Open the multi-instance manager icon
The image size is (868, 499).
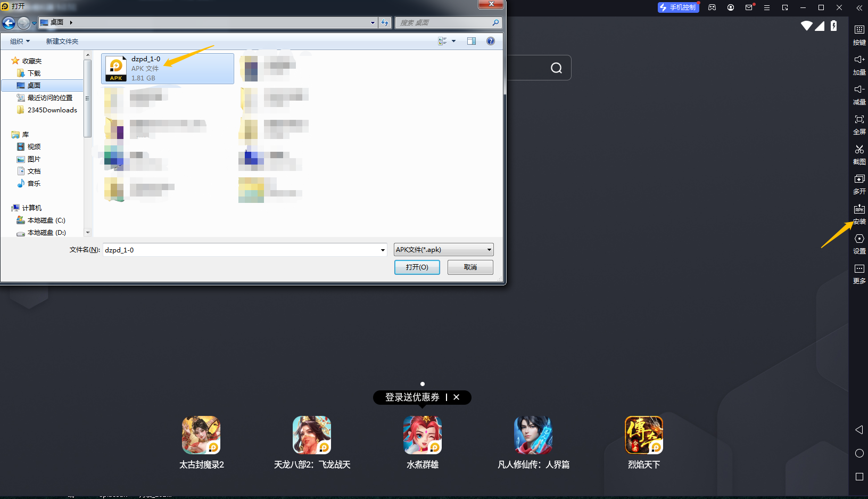click(859, 179)
